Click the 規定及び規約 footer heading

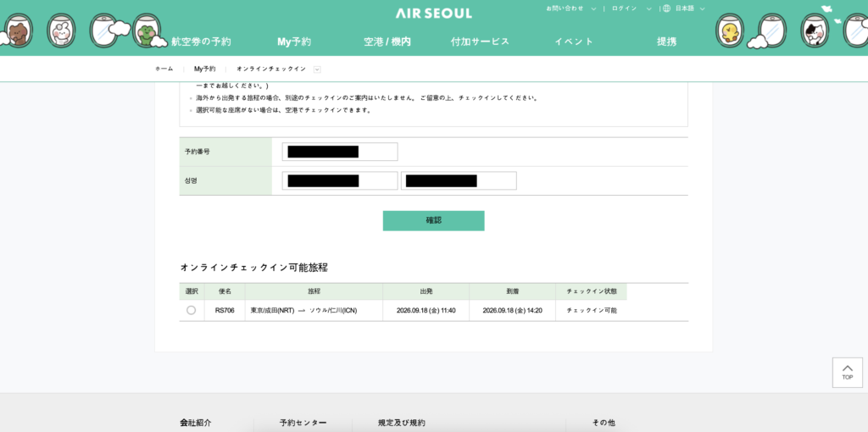coord(402,423)
